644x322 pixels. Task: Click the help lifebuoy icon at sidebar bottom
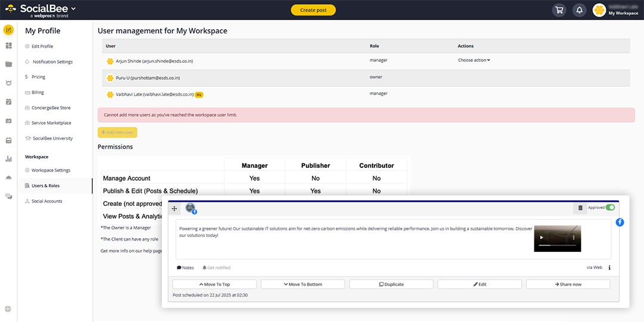tap(8, 310)
